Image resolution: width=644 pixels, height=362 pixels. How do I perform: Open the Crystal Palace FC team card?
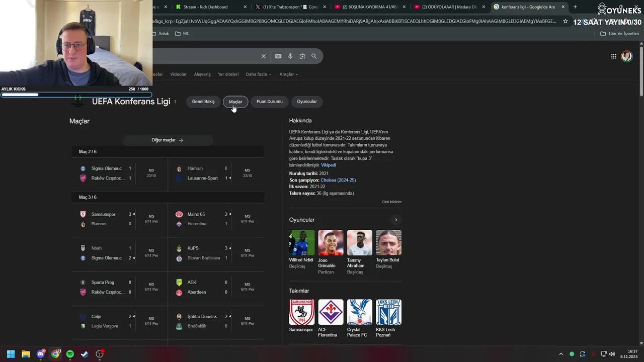tap(359, 318)
